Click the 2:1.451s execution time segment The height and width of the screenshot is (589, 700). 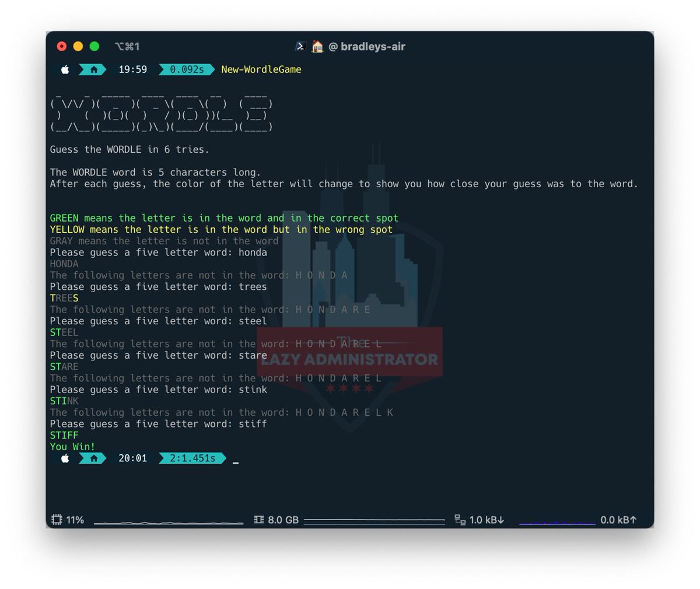click(x=192, y=458)
